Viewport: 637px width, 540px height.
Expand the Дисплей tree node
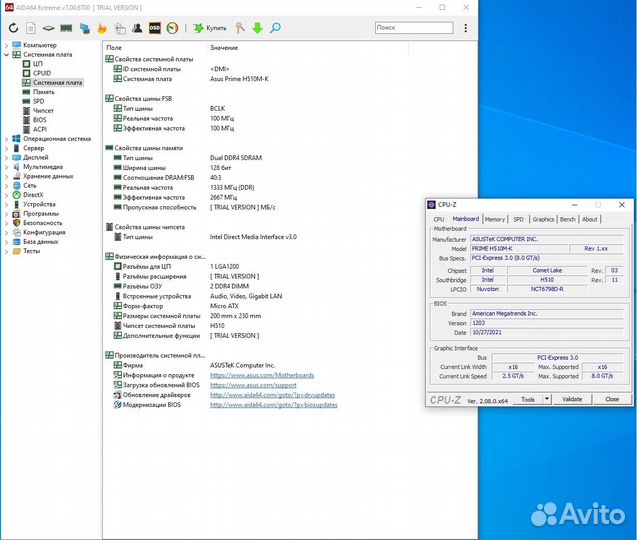point(6,158)
